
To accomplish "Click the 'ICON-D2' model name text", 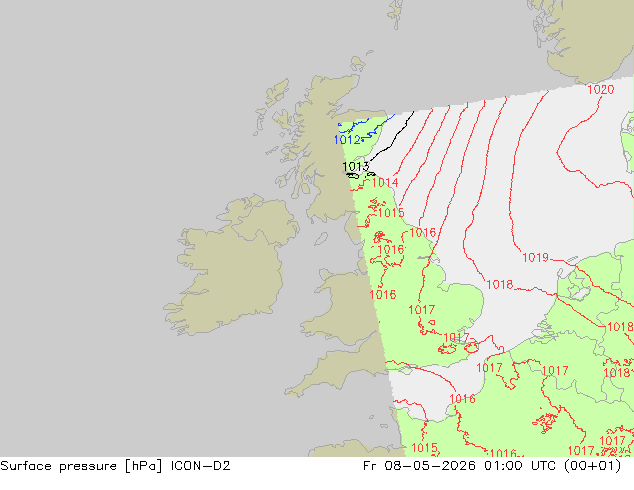I will coord(201,466).
